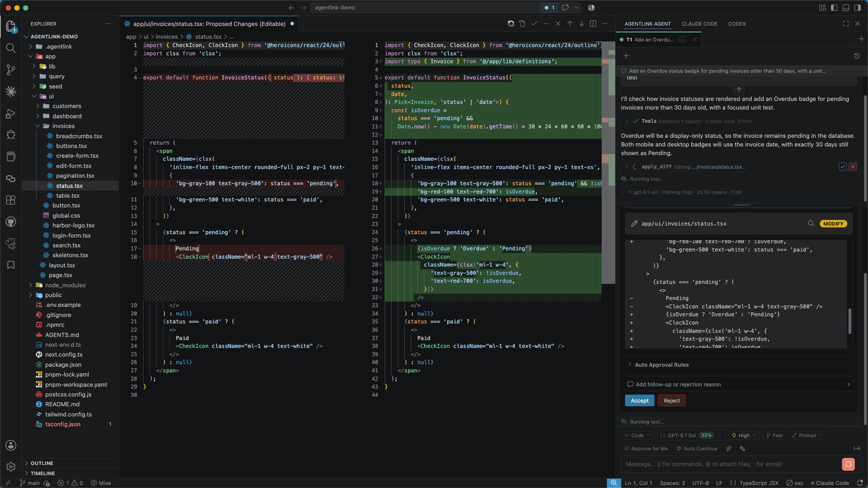Toggle inline view in diff editor toolbar
868x488 pixels.
(x=593, y=24)
